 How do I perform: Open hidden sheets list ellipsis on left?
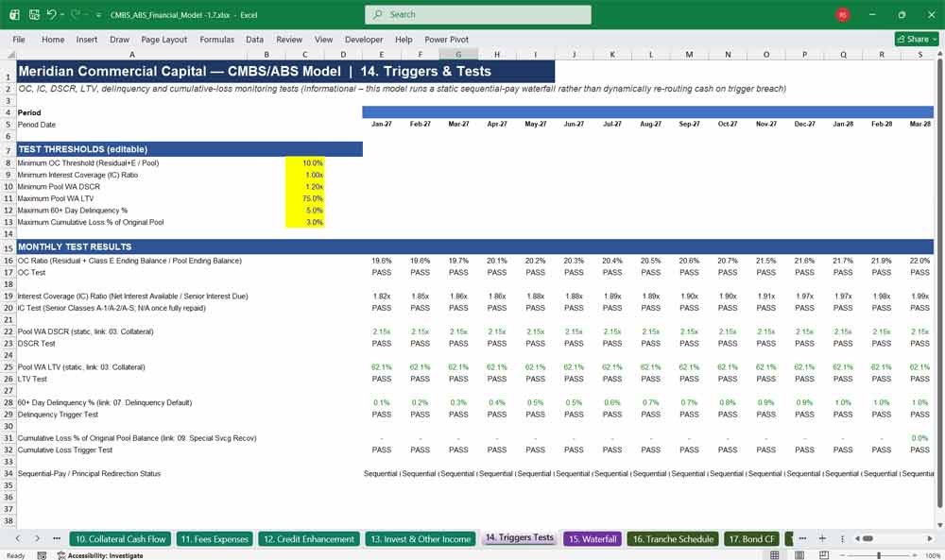(x=57, y=539)
